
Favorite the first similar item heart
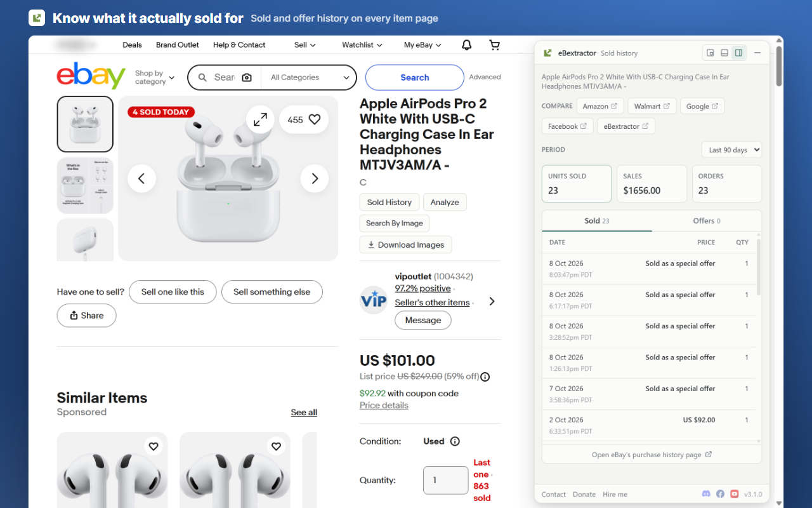154,446
